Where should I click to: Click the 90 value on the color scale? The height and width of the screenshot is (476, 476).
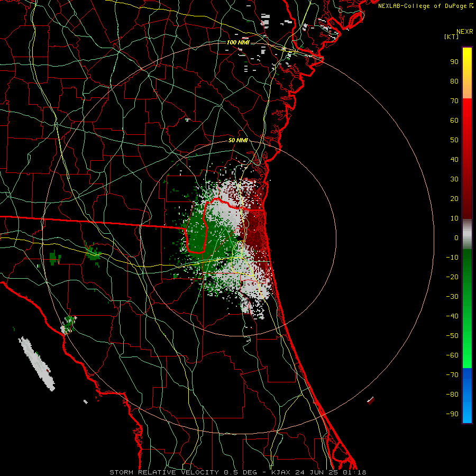454,62
